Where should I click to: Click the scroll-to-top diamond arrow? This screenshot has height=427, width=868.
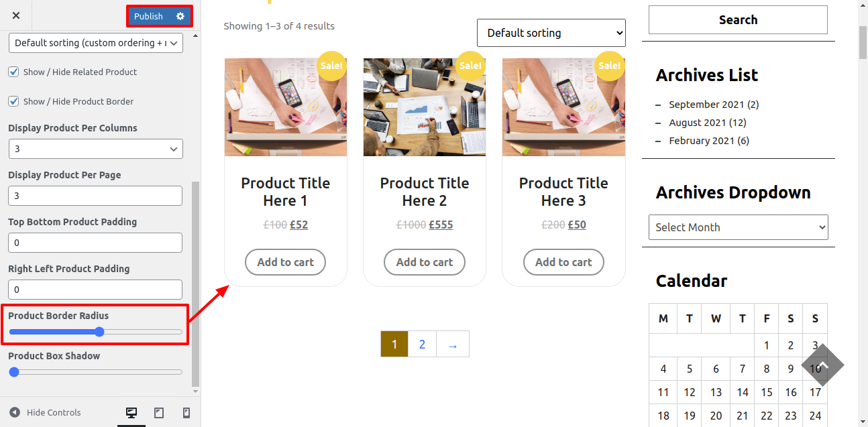[822, 365]
